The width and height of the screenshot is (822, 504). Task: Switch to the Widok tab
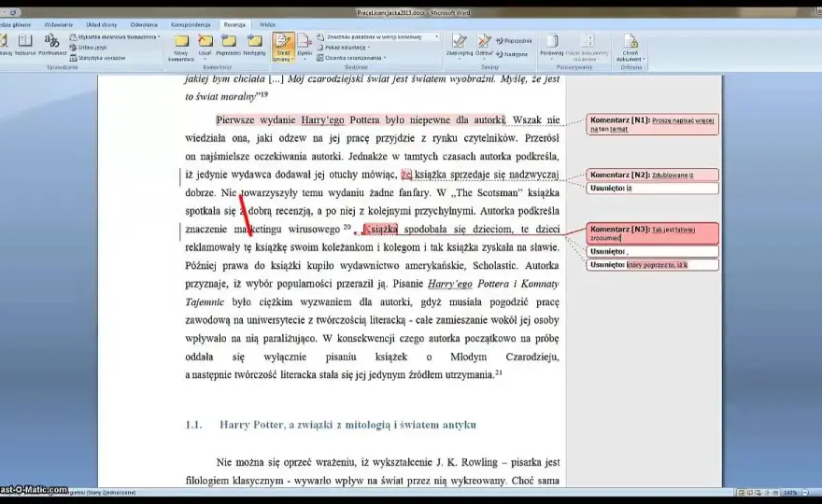pos(267,24)
